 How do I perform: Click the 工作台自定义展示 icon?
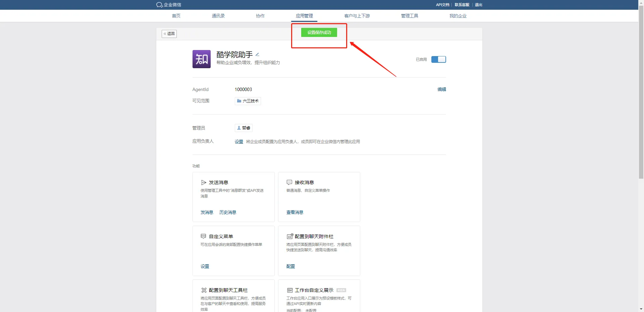click(x=290, y=290)
